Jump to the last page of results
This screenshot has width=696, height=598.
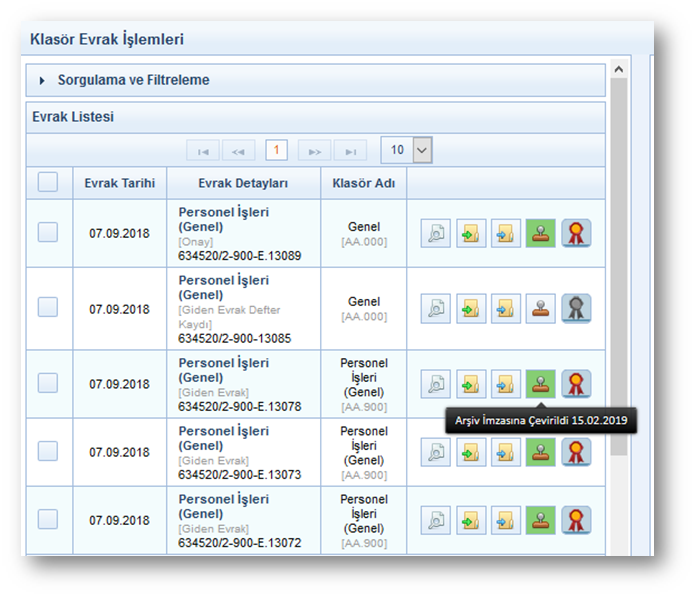point(350,151)
